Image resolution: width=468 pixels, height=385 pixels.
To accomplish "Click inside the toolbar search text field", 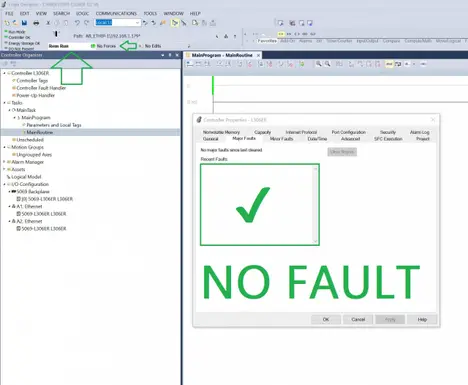I will 115,23.
